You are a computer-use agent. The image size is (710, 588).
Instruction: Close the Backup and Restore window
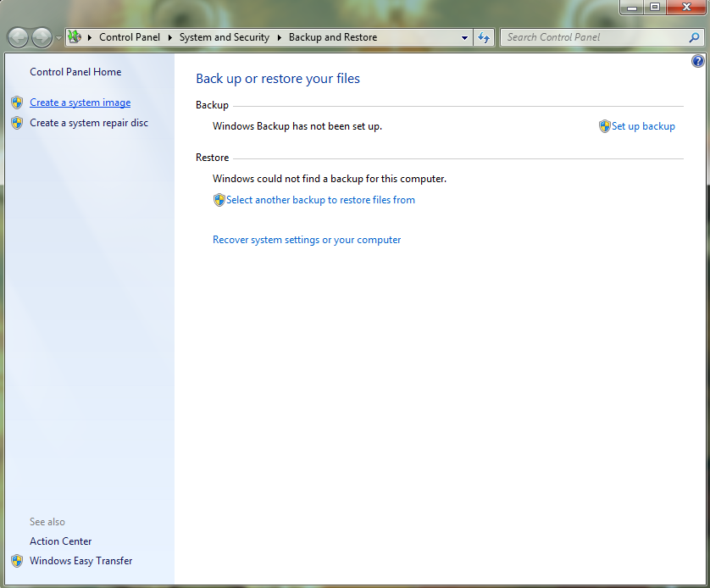pyautogui.click(x=686, y=8)
